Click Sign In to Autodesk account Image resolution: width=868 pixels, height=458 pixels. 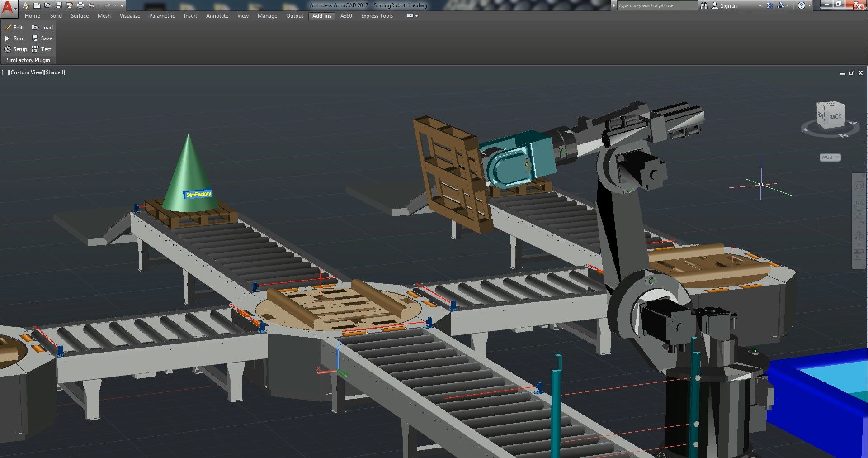click(x=728, y=5)
